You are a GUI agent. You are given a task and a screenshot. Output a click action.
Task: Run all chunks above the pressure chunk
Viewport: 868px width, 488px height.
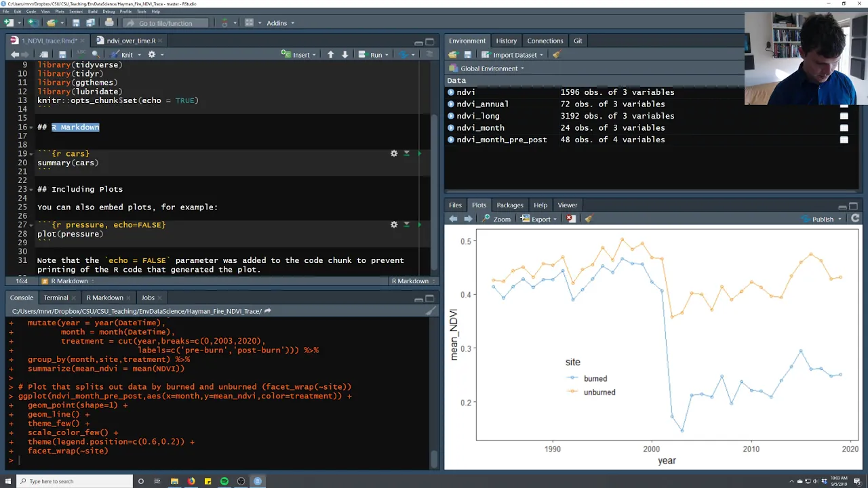(407, 224)
